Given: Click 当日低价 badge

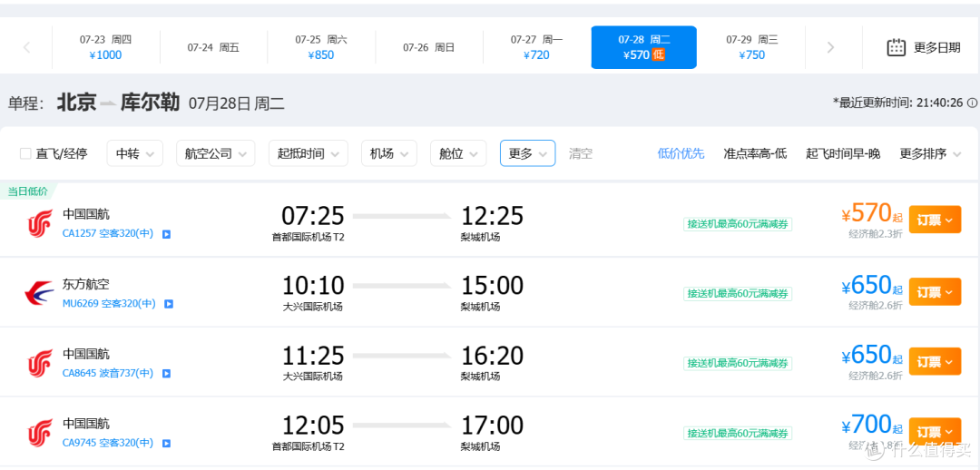Looking at the screenshot, I should 27,191.
